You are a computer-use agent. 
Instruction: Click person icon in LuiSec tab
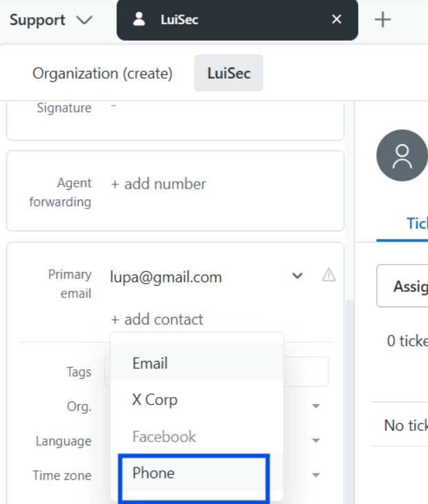(x=139, y=19)
